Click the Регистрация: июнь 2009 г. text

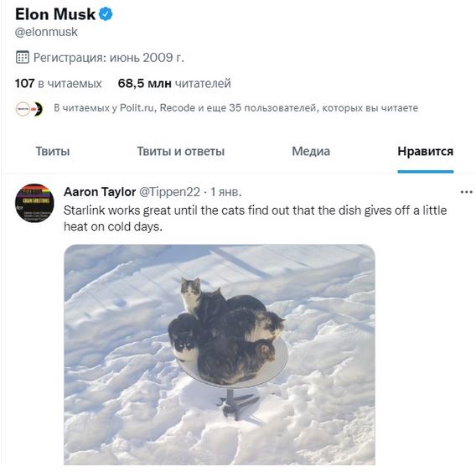tap(109, 57)
